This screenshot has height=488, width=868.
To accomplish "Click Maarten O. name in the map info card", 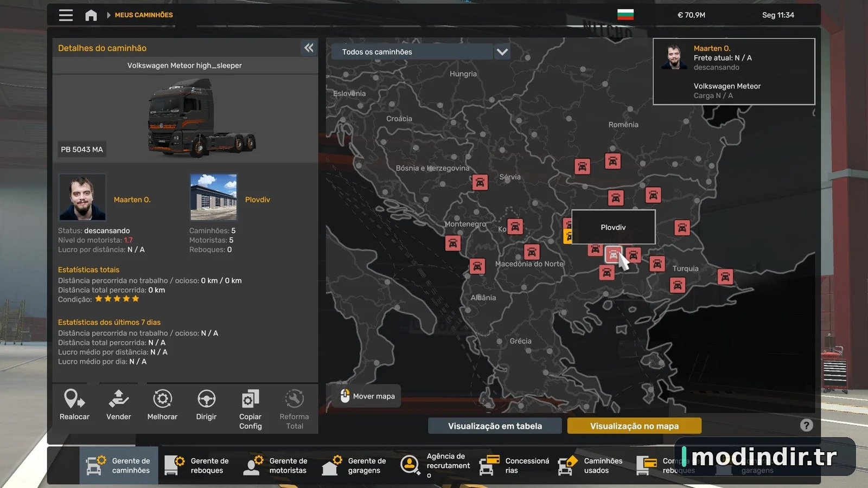I will [x=712, y=48].
